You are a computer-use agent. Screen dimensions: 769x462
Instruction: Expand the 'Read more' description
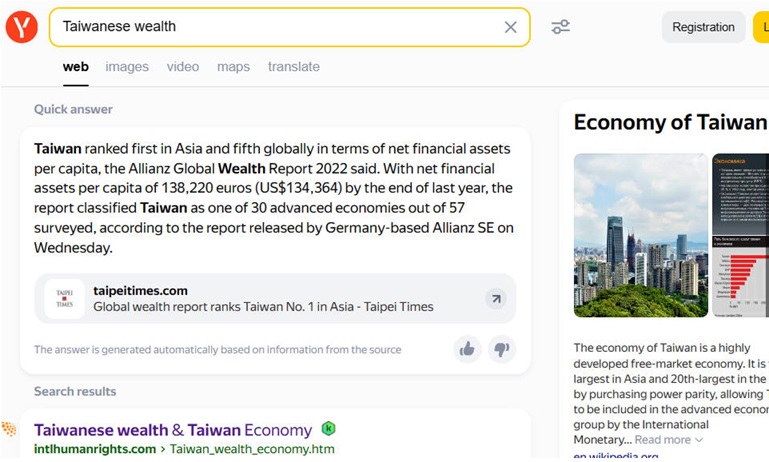(x=668, y=439)
